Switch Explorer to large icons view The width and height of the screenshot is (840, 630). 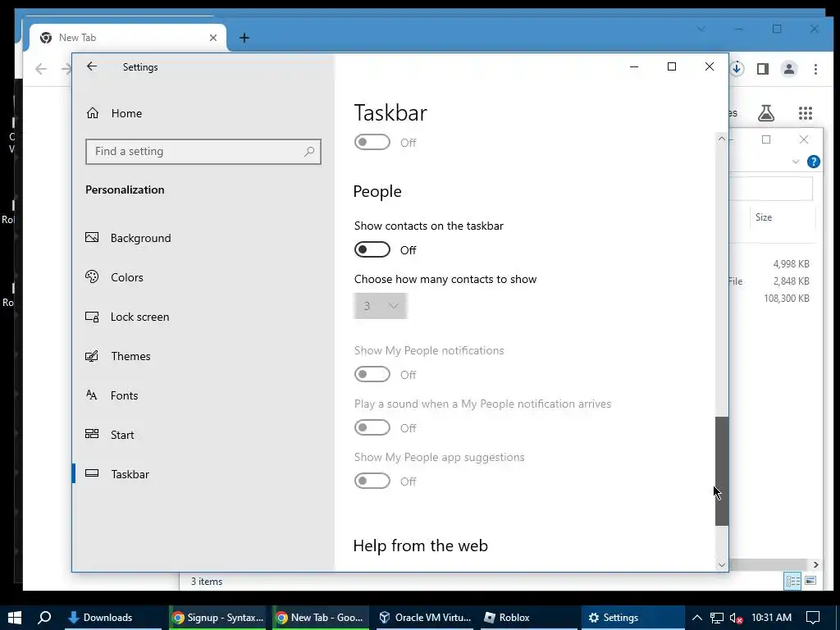pyautogui.click(x=810, y=581)
